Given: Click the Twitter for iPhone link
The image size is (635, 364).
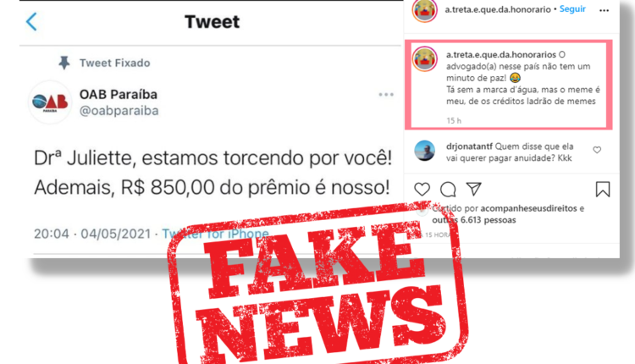Looking at the screenshot, I should point(215,234).
